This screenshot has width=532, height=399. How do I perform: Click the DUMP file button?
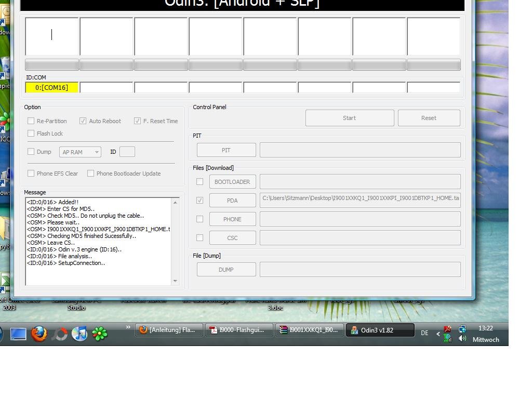(227, 270)
